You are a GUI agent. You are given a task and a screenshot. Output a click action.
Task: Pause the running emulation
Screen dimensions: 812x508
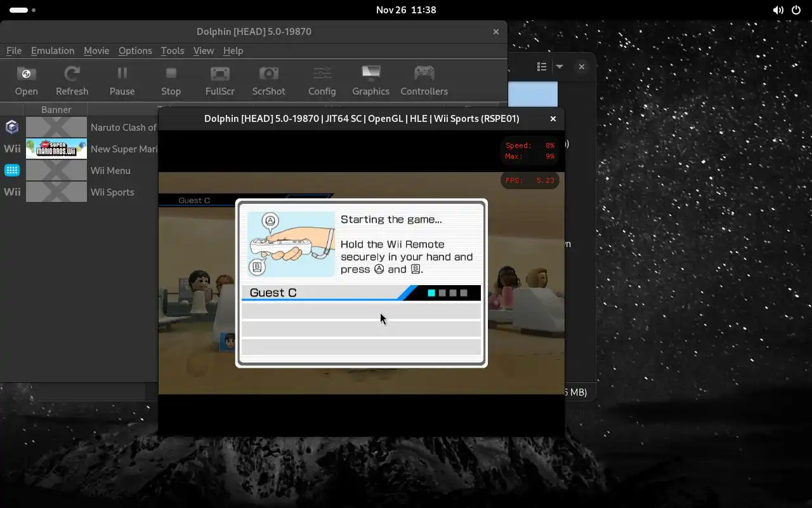pos(122,81)
